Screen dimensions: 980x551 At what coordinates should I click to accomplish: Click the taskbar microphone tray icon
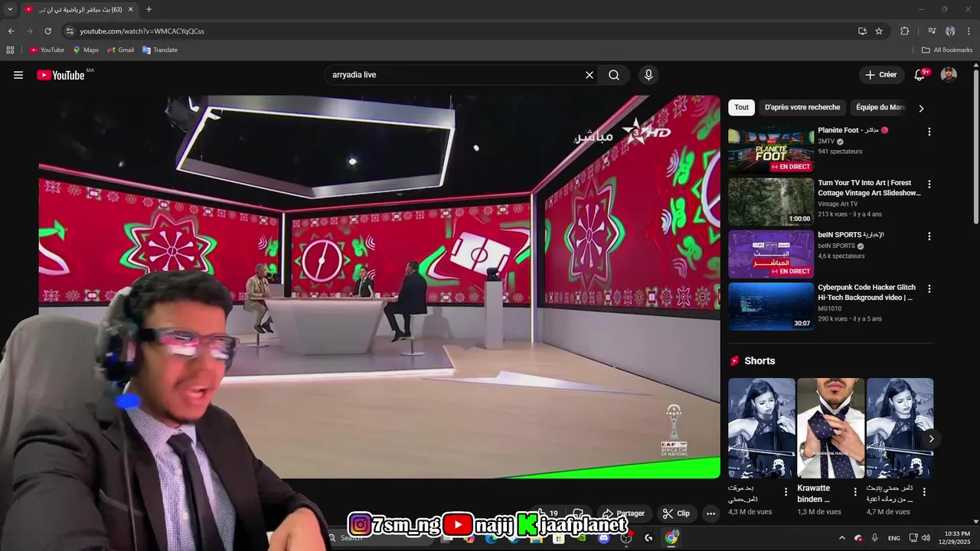(x=874, y=538)
